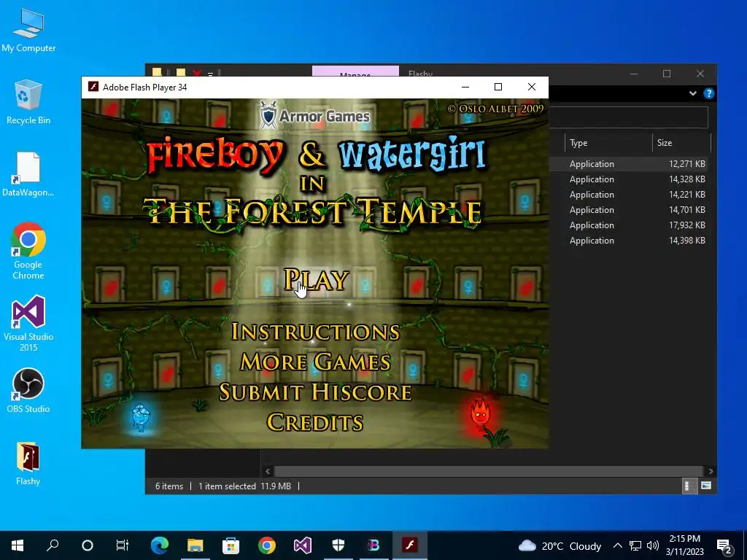
Task: Open File Explorer help icon
Action: tap(708, 93)
